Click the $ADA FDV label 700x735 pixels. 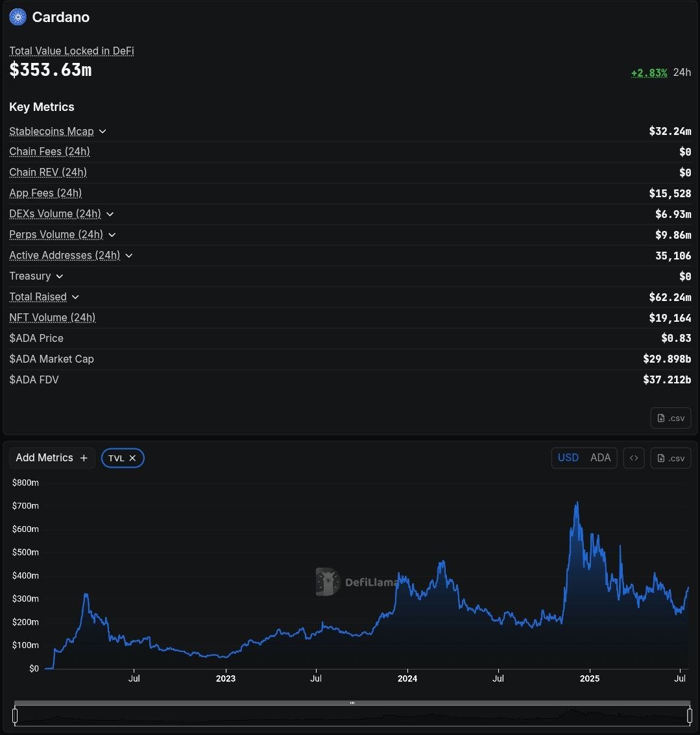click(x=34, y=380)
